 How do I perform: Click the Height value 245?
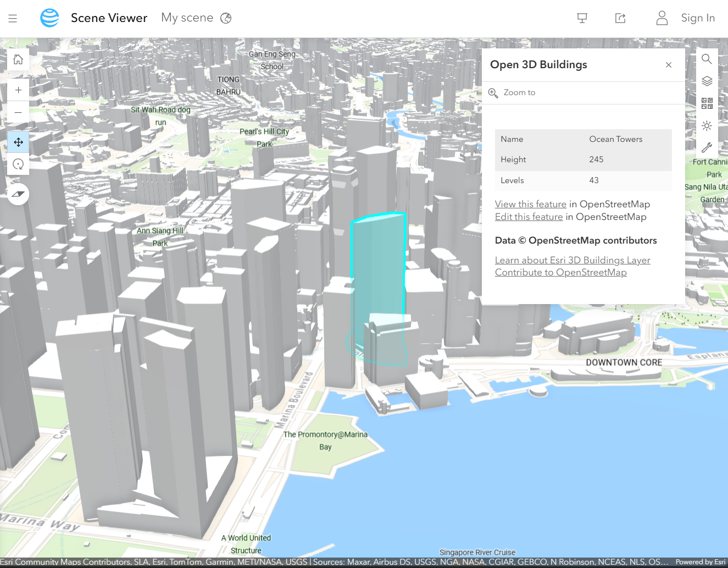click(x=596, y=159)
